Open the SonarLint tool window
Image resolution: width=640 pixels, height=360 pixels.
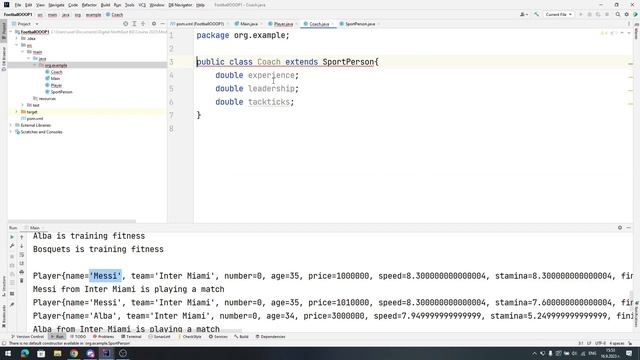tap(160, 337)
